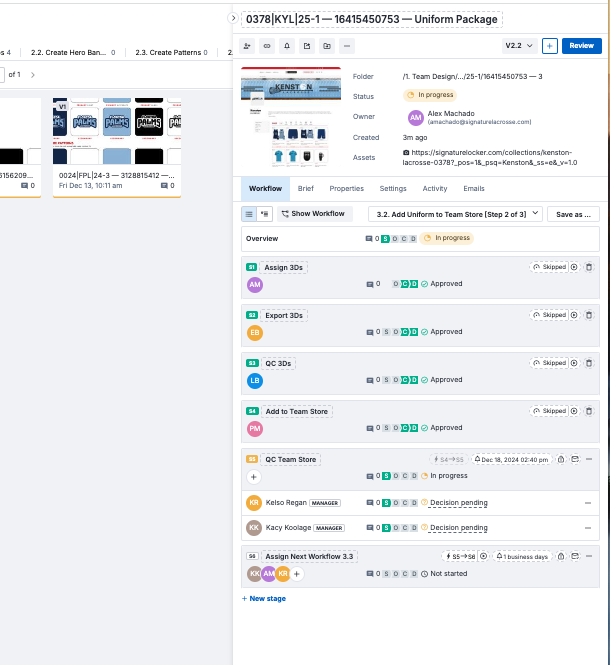Image resolution: width=610 pixels, height=665 pixels.
Task: Collapse the side panel with the chevron
Action: pyautogui.click(x=233, y=19)
